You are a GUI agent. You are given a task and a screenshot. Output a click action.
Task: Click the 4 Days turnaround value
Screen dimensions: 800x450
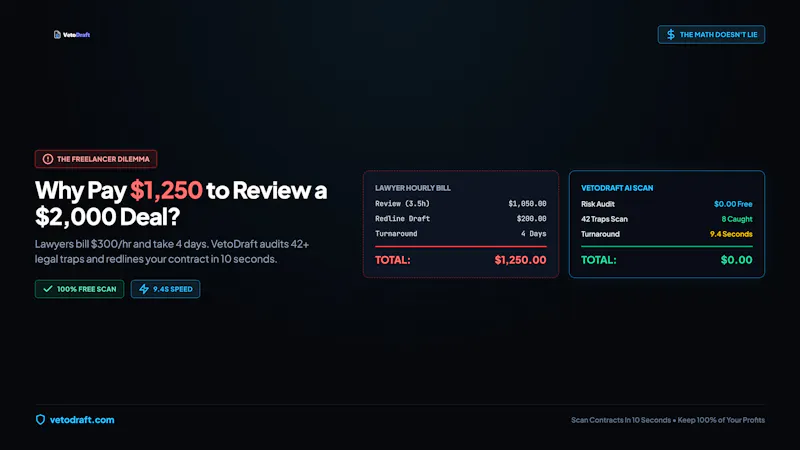(533, 234)
